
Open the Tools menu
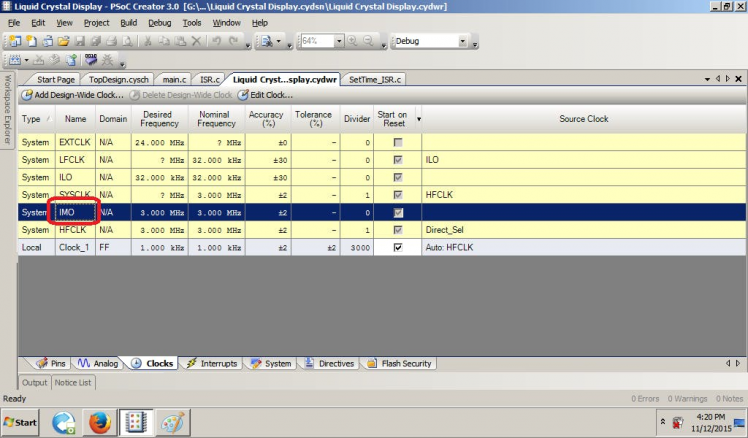tap(192, 23)
